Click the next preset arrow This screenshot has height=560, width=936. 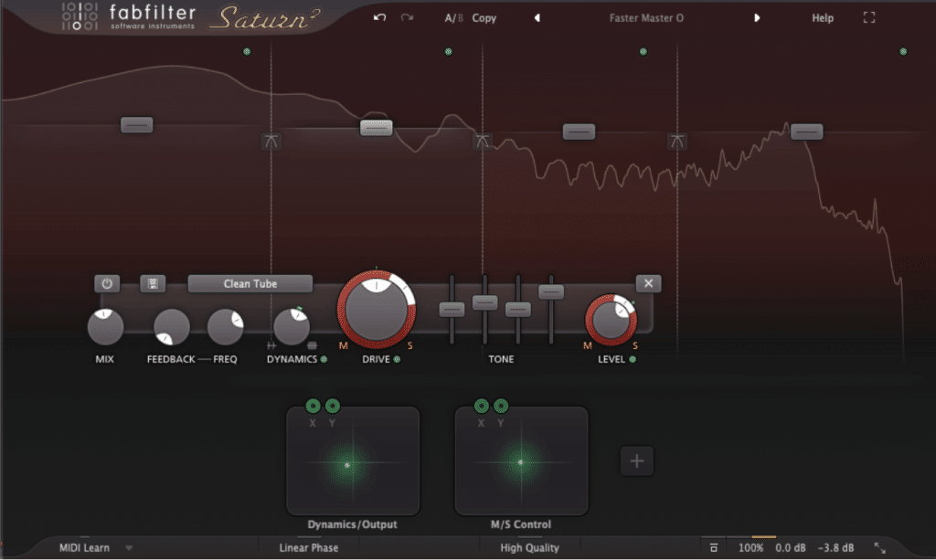tap(755, 17)
